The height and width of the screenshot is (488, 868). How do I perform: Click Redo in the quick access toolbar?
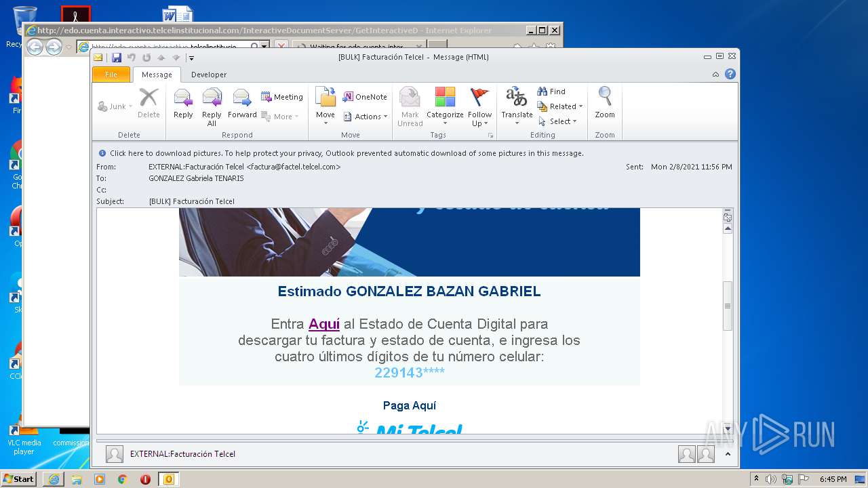146,58
